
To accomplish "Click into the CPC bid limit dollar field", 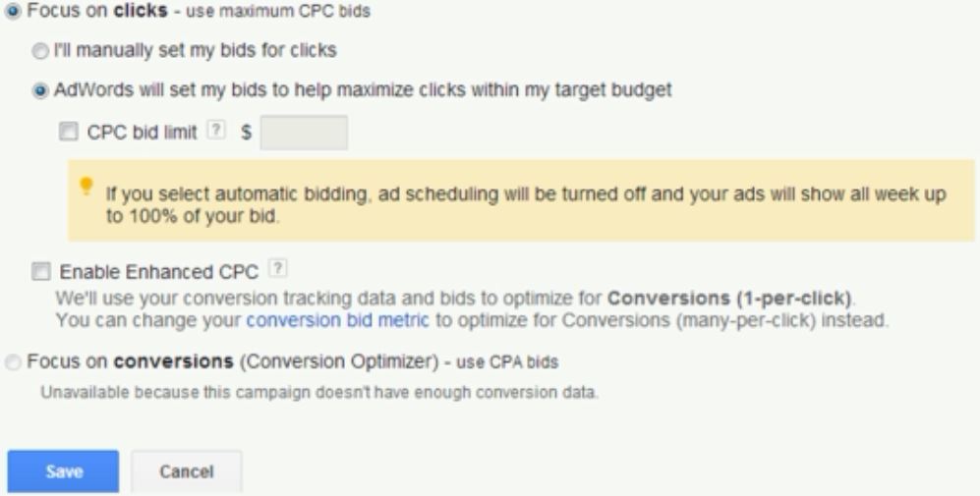I will pyautogui.click(x=304, y=133).
